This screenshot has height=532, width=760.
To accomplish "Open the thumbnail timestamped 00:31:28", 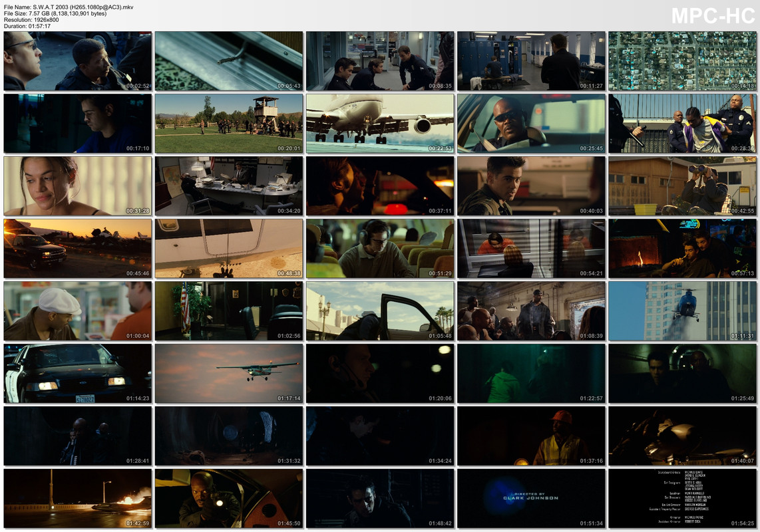I will (x=78, y=186).
